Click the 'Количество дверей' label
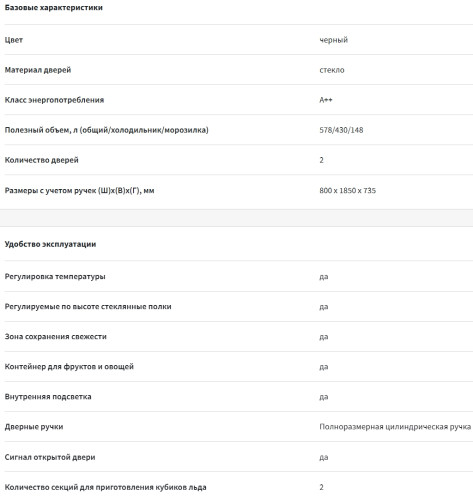 42,160
